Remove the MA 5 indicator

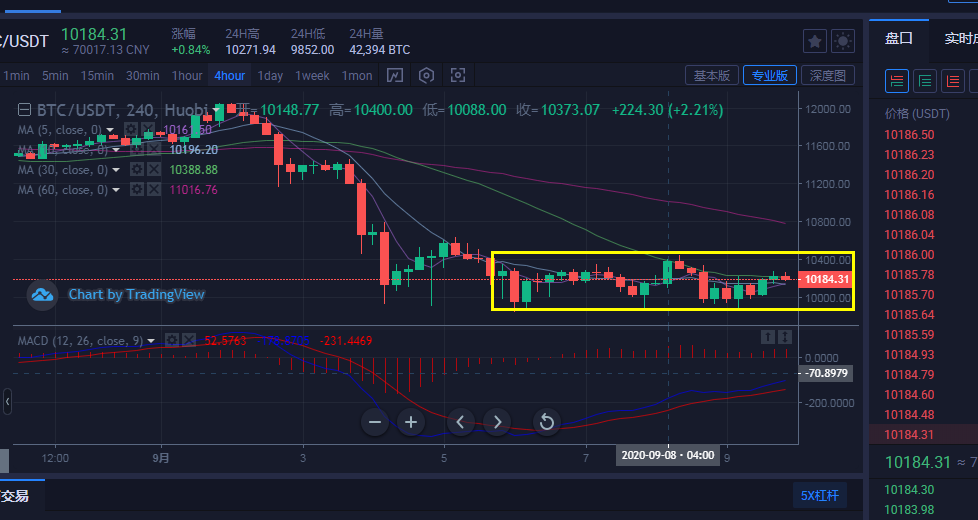tap(147, 130)
